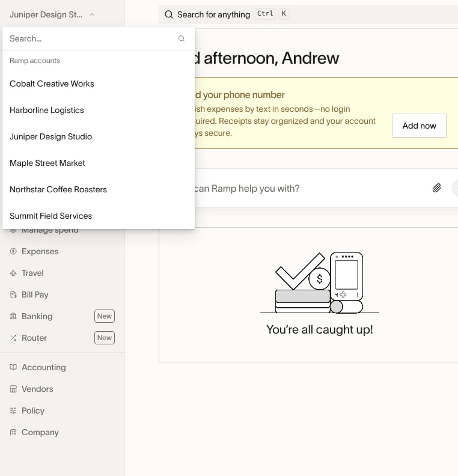Click the Policy sliders icon
This screenshot has height=476, width=458.
pos(13,410)
